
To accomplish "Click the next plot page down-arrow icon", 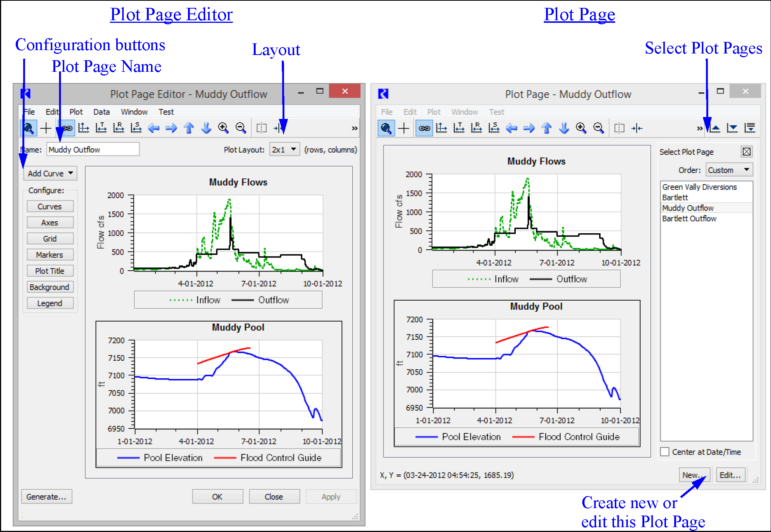I will (733, 128).
